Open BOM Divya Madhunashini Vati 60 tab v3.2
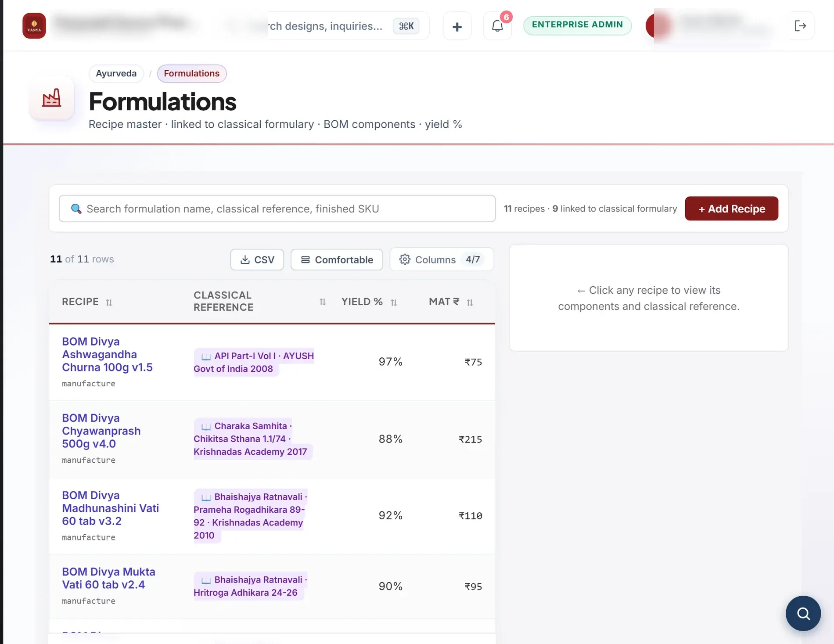Screen dimensions: 834x644 click(110, 508)
